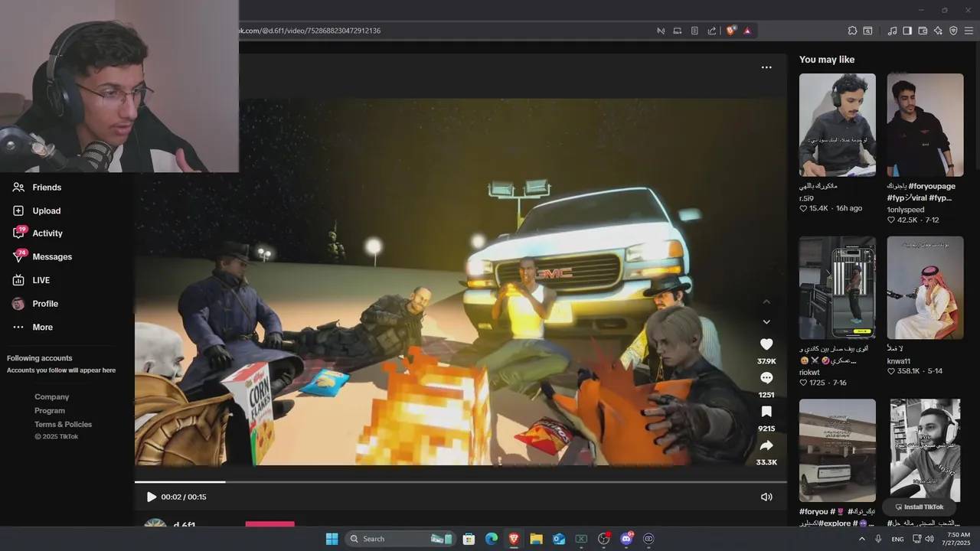Go to the next video with the down chevron

tap(766, 322)
